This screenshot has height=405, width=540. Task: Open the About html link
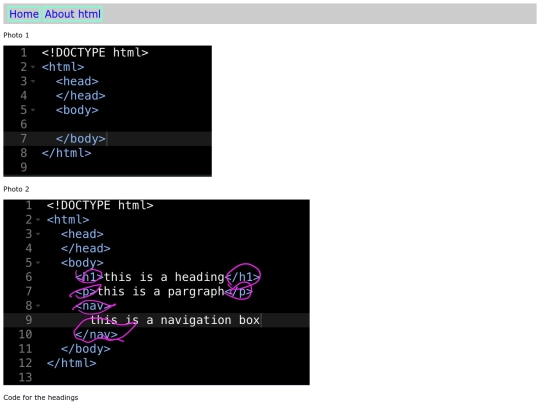(72, 14)
